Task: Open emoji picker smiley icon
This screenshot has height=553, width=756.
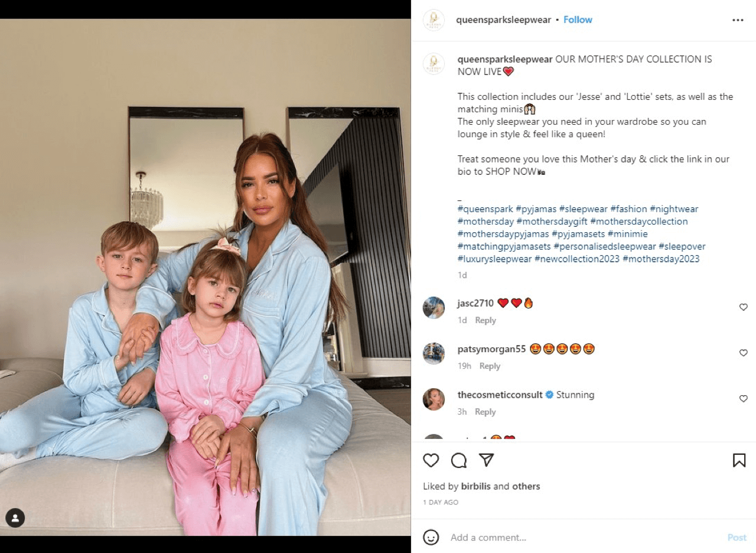Action: coord(431,537)
